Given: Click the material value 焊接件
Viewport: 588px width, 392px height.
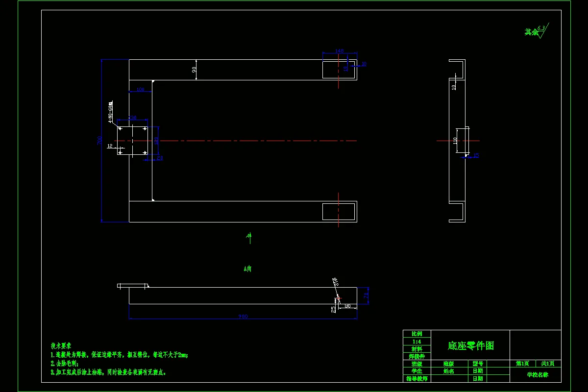Looking at the screenshot, I should coord(417,356).
